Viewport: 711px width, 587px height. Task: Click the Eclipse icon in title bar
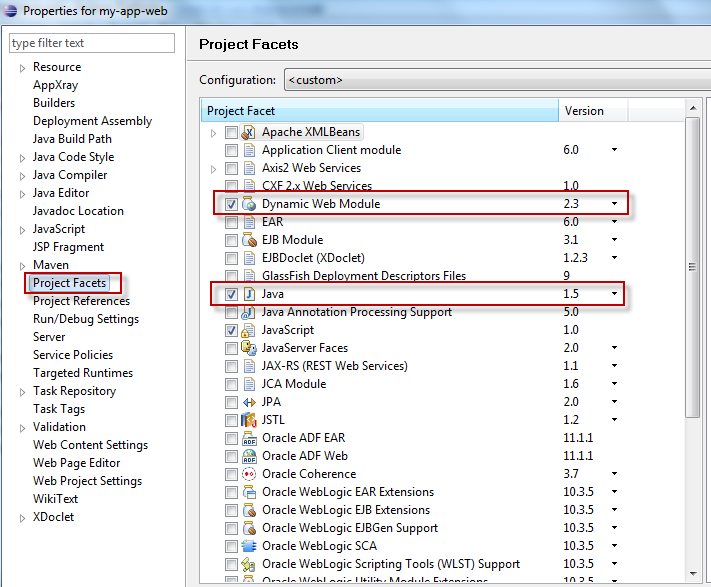10,10
